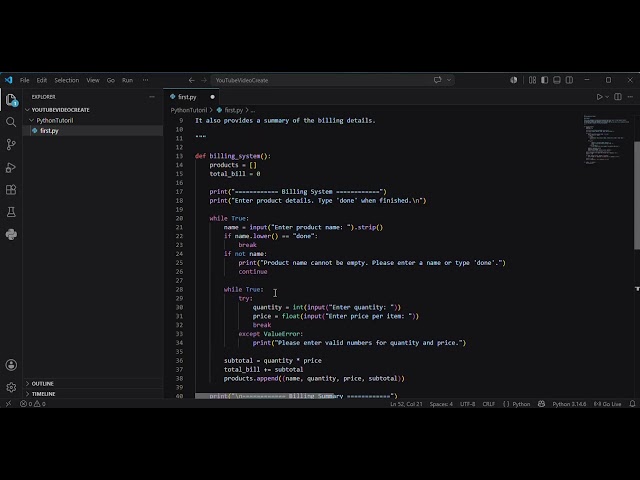Open the Testing flask icon
Viewport: 640px width, 480px height.
pyautogui.click(x=11, y=212)
